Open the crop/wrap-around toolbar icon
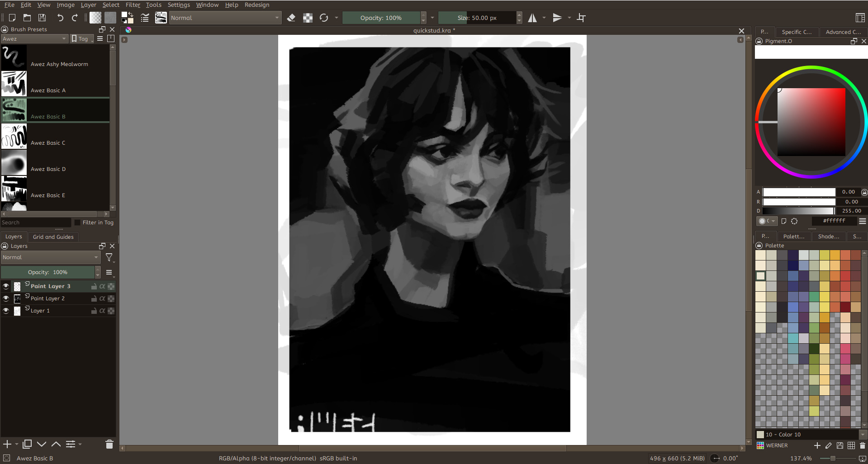 coord(581,18)
